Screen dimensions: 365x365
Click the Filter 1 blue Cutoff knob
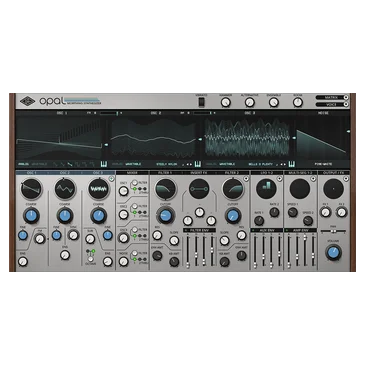(x=165, y=216)
